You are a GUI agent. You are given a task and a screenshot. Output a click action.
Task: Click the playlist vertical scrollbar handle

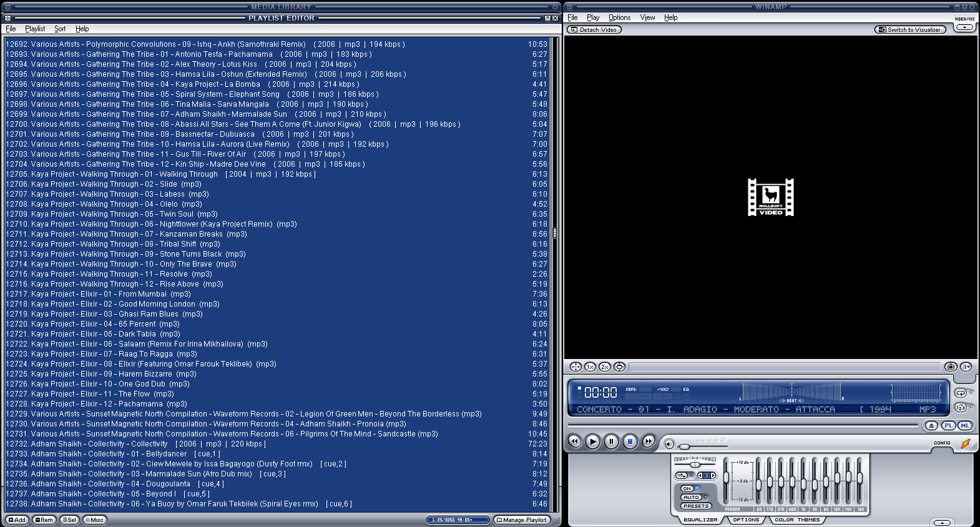point(554,234)
